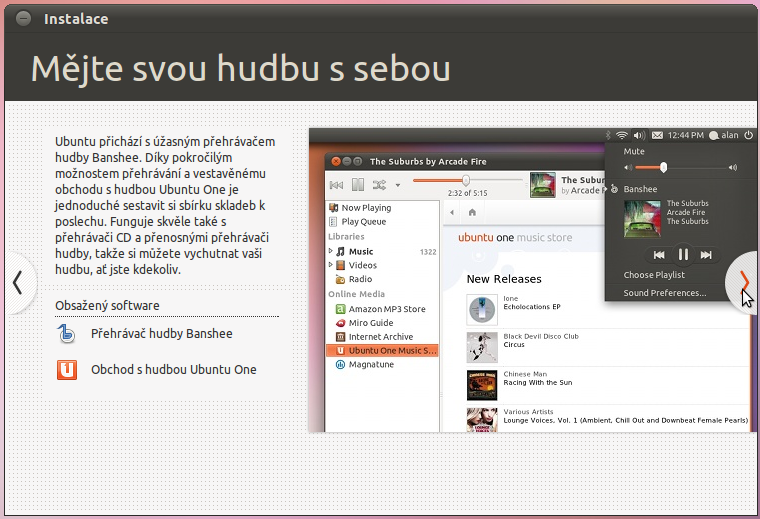Click the Banshee screenshot slide image
Viewport: 760px width, 519px height.
tap(533, 280)
